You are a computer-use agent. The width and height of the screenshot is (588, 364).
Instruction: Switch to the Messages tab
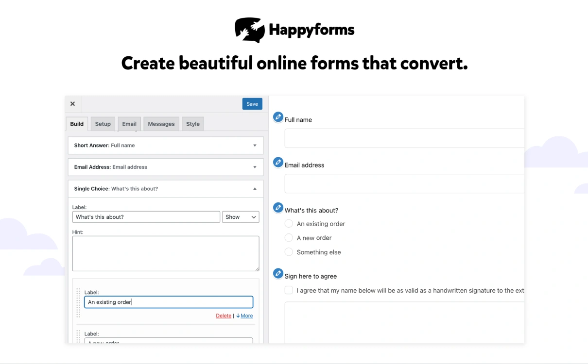pos(161,124)
